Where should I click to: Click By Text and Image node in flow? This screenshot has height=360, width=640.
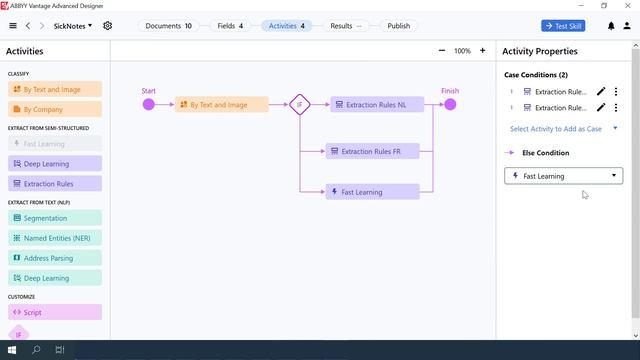(222, 104)
